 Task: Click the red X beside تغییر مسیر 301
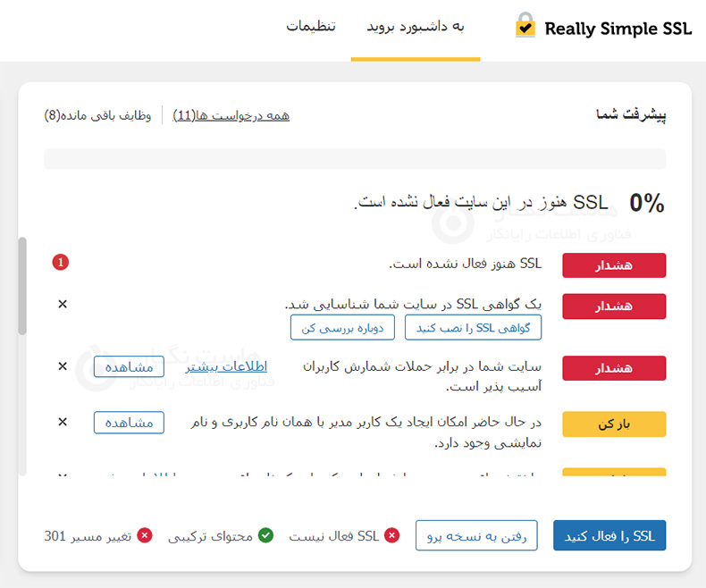(x=145, y=535)
